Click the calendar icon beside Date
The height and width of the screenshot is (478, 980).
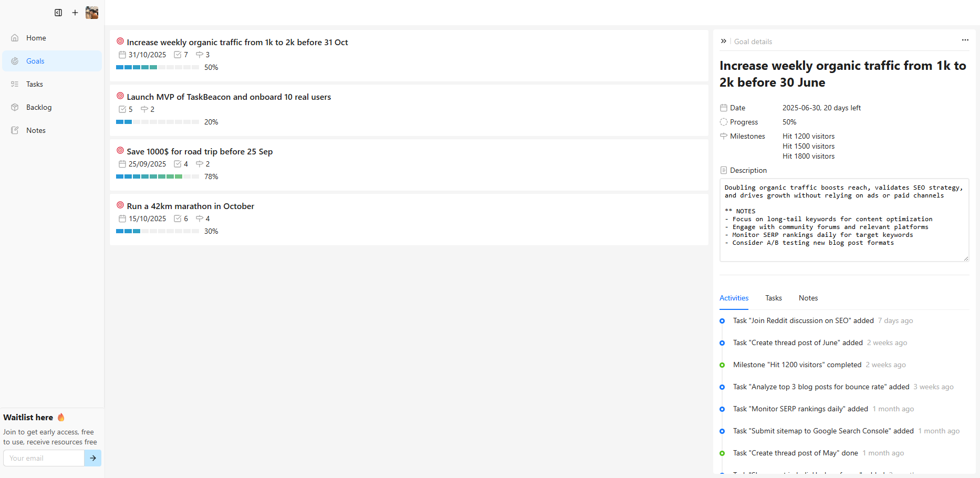click(x=723, y=108)
